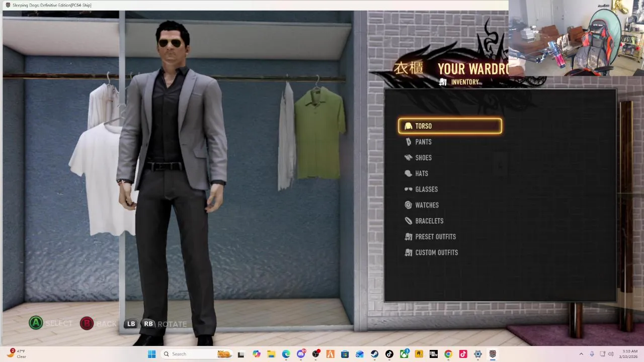Open File Explorer from taskbar
This screenshot has width=644, height=362.
(271, 354)
